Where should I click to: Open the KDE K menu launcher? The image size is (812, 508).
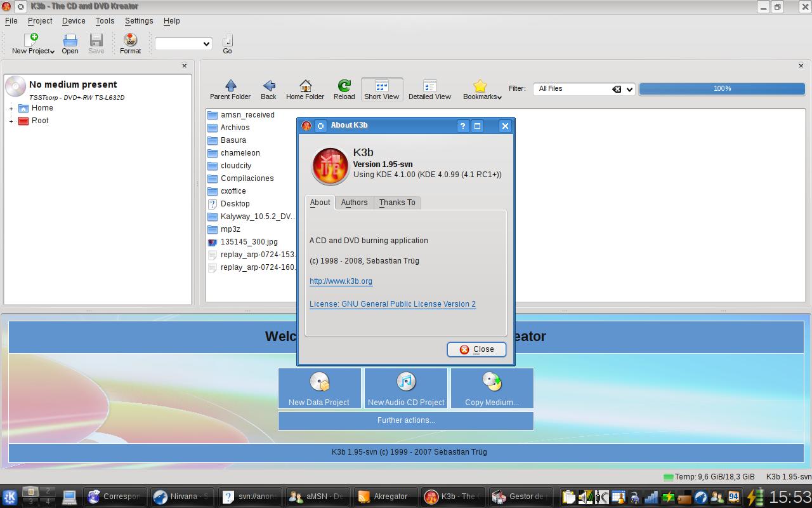click(x=10, y=497)
